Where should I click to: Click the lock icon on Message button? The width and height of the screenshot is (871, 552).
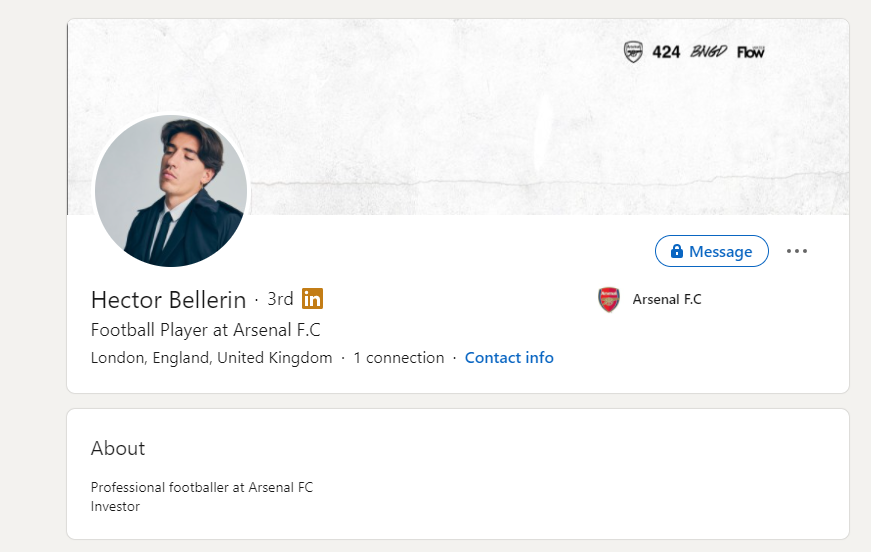click(x=677, y=251)
